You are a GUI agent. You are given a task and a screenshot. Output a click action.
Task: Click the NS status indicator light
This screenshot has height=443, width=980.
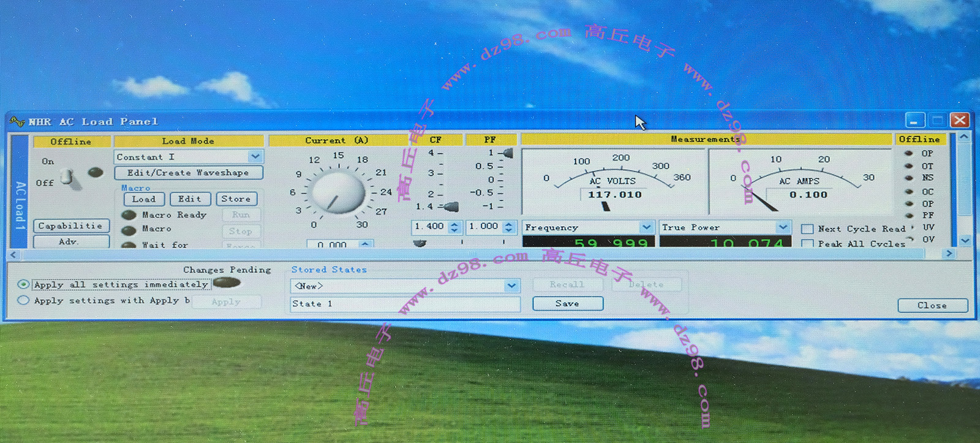click(909, 178)
